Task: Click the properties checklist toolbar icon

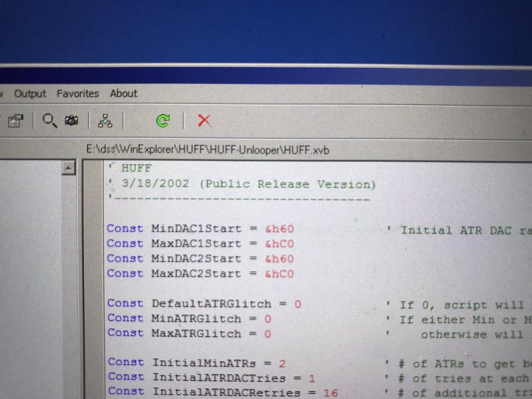Action: click(16, 121)
